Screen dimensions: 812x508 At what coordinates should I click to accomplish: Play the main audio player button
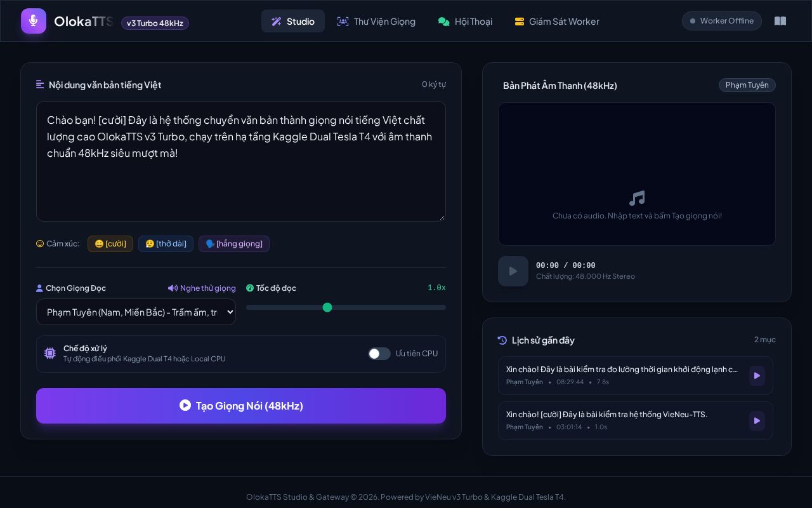(513, 271)
